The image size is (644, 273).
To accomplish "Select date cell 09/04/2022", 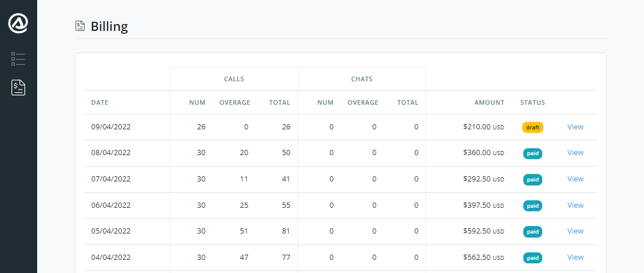I will (x=111, y=126).
